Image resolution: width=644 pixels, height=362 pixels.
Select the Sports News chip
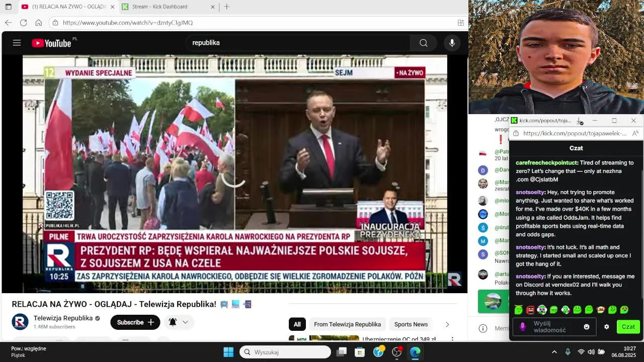pos(411,324)
